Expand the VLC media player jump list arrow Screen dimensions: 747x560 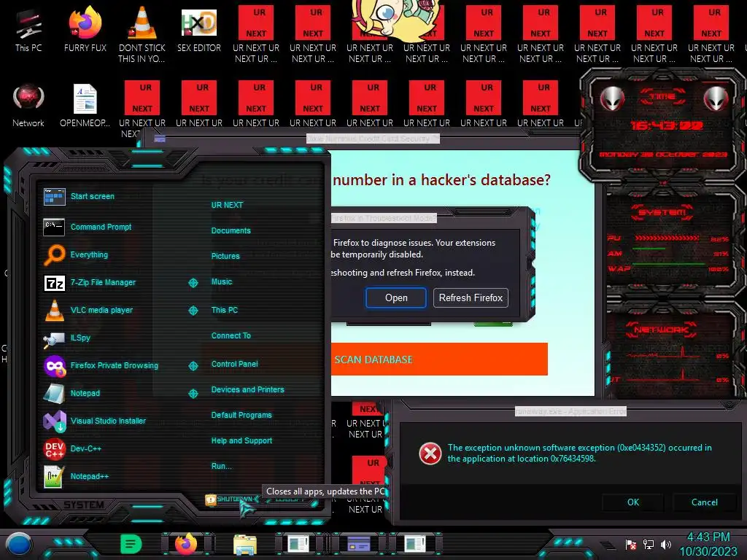pyautogui.click(x=193, y=311)
